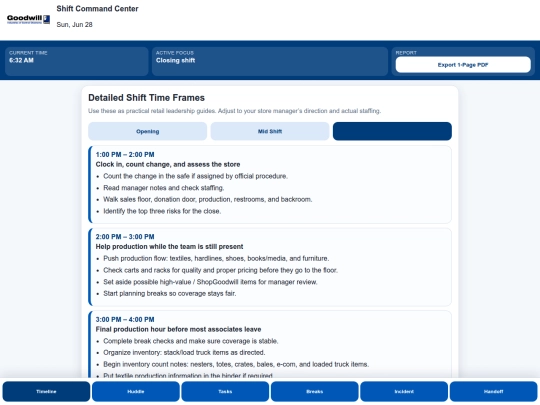
Task: Click 'Clock in, count change, and assess the store'
Action: pos(168,165)
